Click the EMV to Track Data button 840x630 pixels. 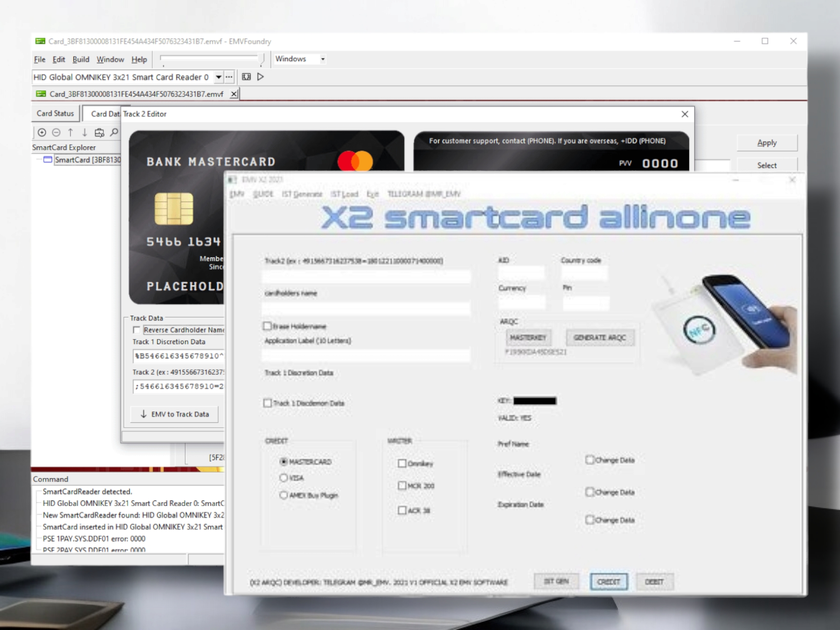click(174, 414)
